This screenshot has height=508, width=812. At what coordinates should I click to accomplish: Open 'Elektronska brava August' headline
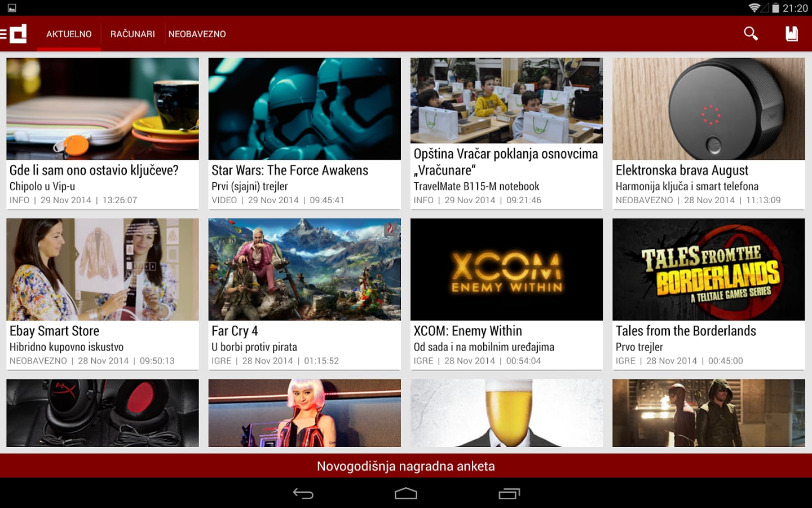[x=682, y=170]
